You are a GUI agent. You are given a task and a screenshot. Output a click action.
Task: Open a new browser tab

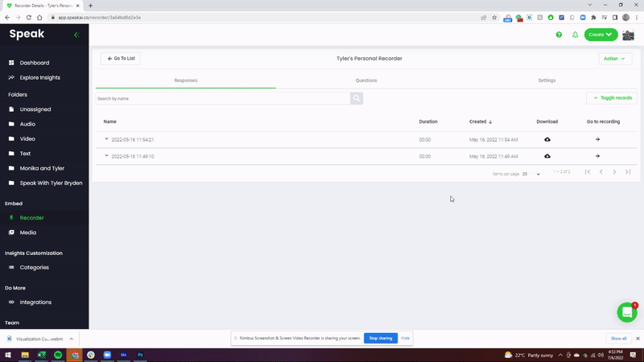pos(90,6)
